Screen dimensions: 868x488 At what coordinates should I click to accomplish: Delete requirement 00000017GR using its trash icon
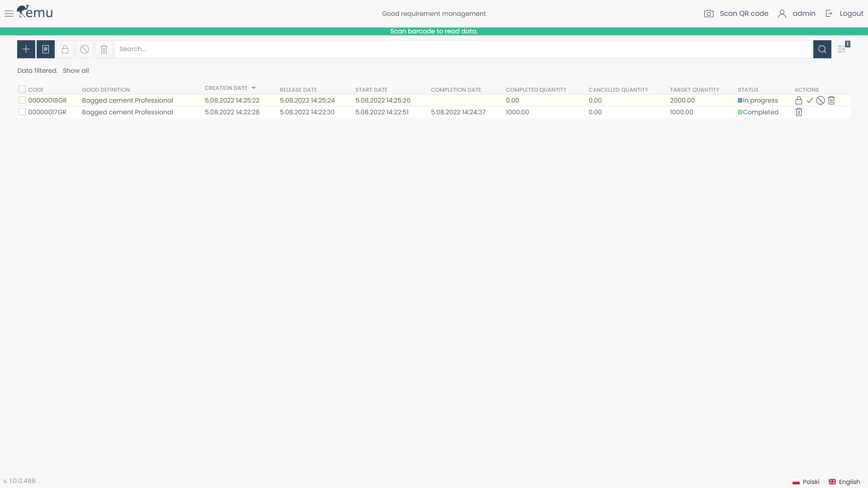pyautogui.click(x=798, y=112)
